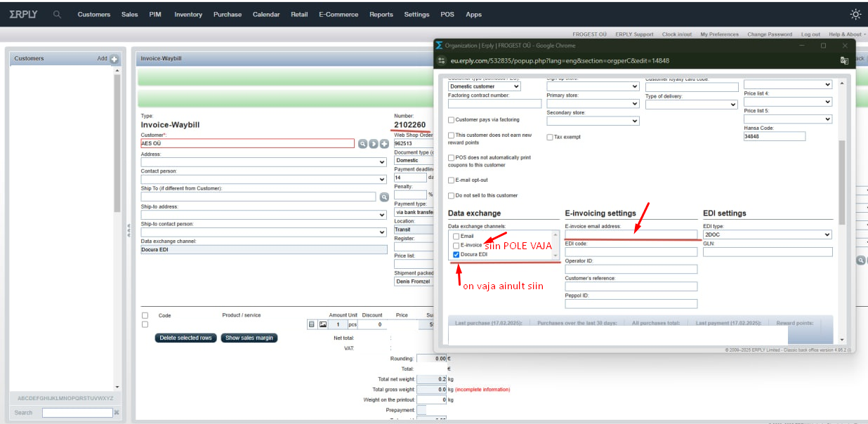
Task: Open the PIM menu
Action: [155, 14]
